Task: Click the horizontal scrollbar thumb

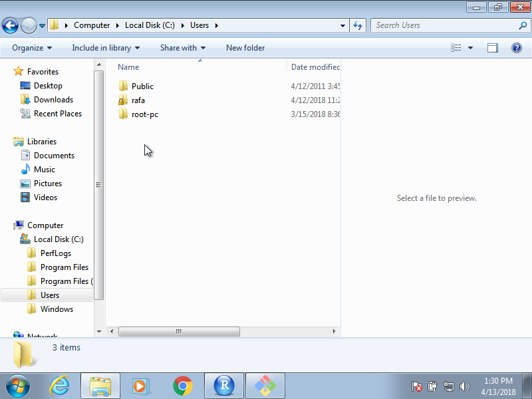Action: click(179, 331)
